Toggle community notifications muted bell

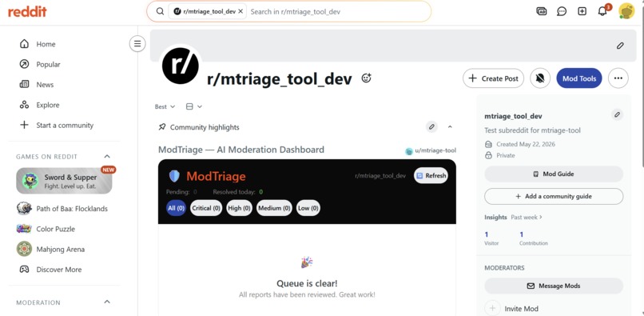[x=540, y=78]
